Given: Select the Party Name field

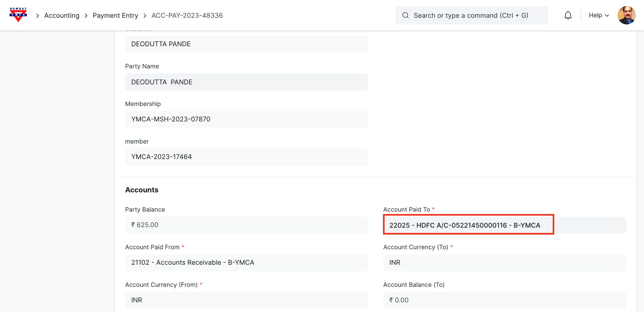Looking at the screenshot, I should tap(246, 82).
